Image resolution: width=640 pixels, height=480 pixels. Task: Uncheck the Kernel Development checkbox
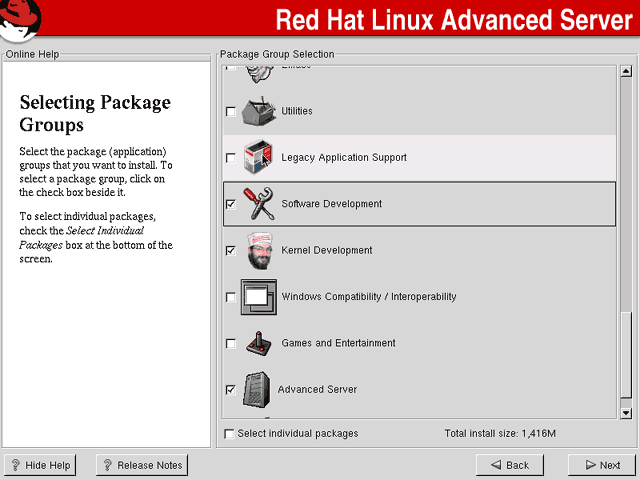pos(231,251)
